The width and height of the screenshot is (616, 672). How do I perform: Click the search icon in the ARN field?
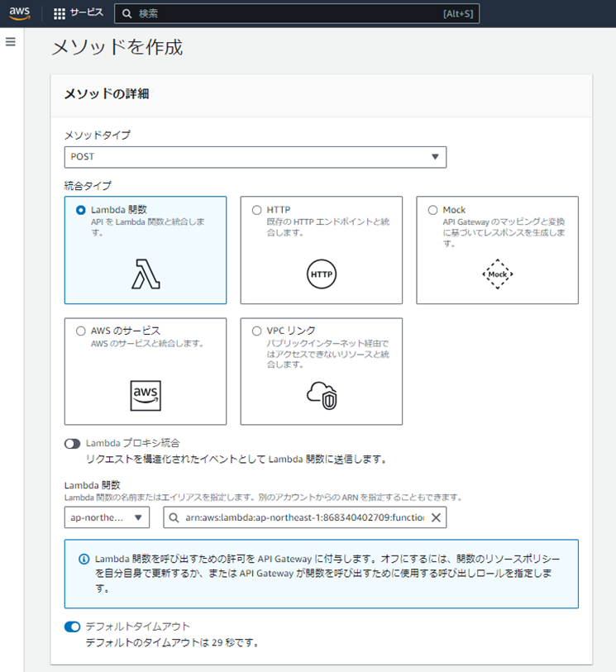pos(174,517)
